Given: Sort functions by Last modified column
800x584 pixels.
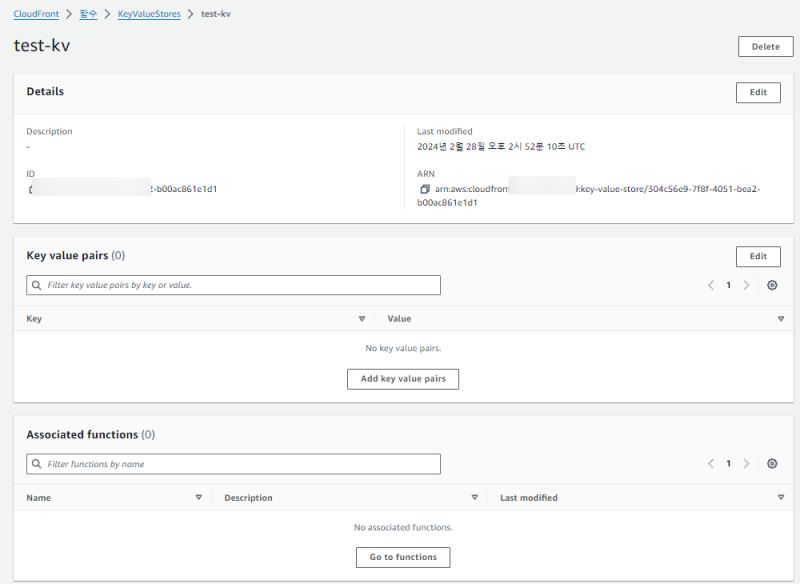Looking at the screenshot, I should pos(780,498).
